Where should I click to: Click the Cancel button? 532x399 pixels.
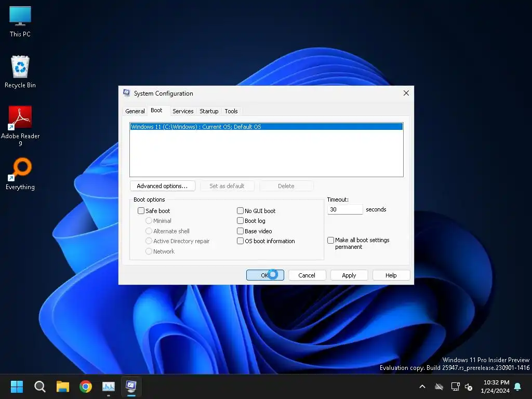(x=307, y=275)
